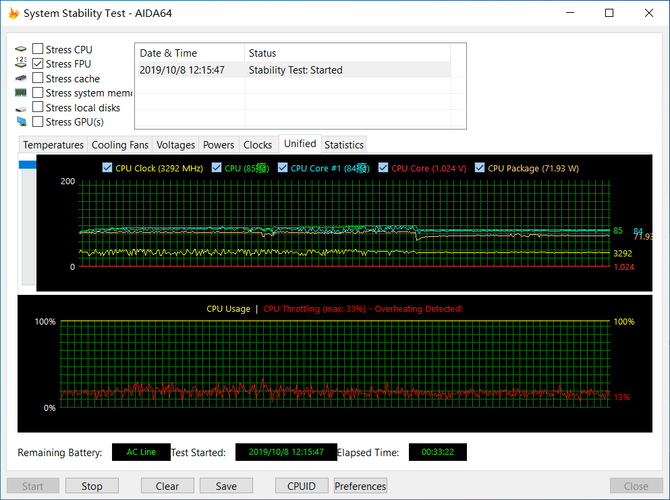
Task: Switch to the Clocks tab
Action: (x=258, y=145)
